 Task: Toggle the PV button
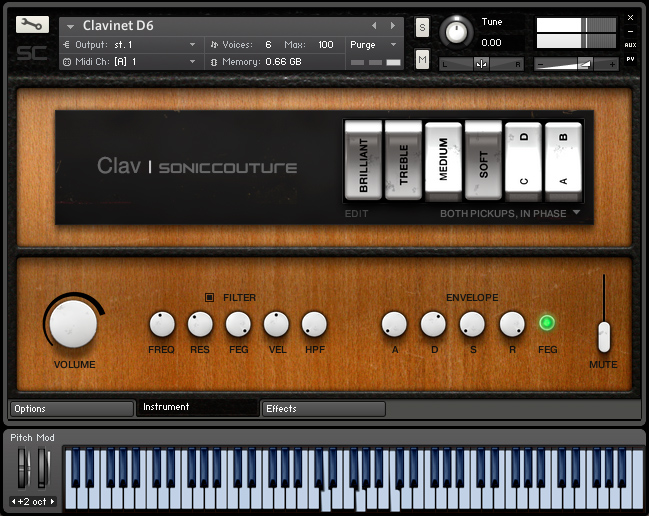tap(630, 59)
